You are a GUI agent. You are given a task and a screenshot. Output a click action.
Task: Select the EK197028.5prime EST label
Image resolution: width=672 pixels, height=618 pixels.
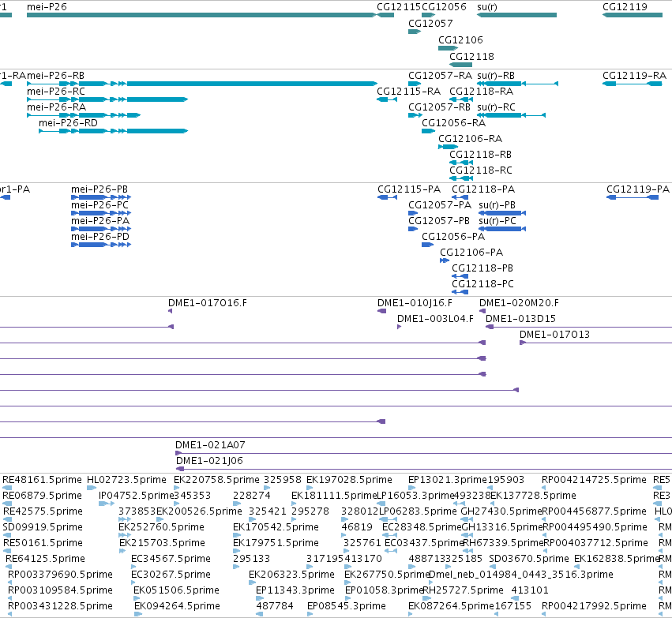click(349, 479)
